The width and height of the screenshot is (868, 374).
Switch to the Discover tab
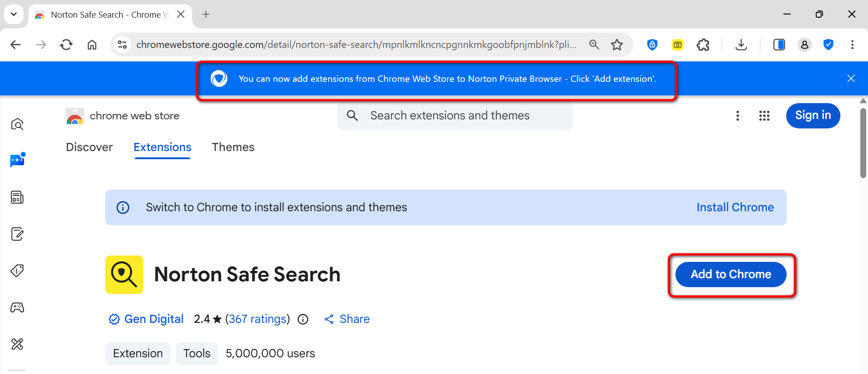(x=89, y=147)
